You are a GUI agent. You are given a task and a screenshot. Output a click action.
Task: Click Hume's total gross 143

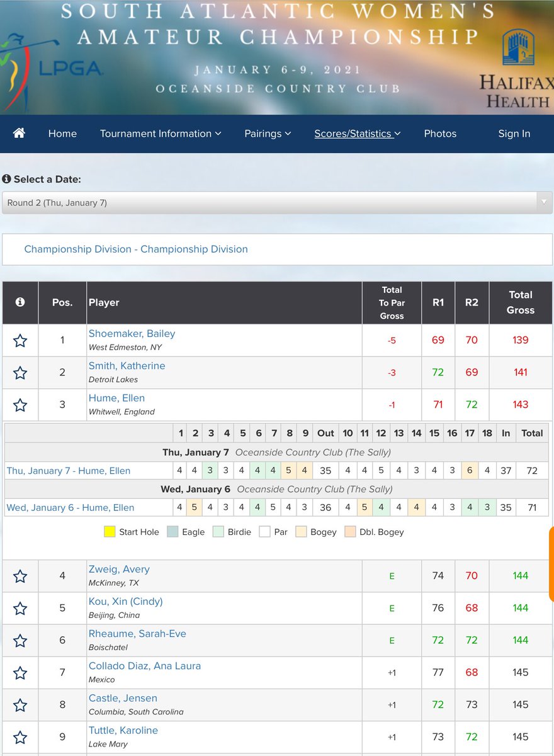click(x=521, y=404)
